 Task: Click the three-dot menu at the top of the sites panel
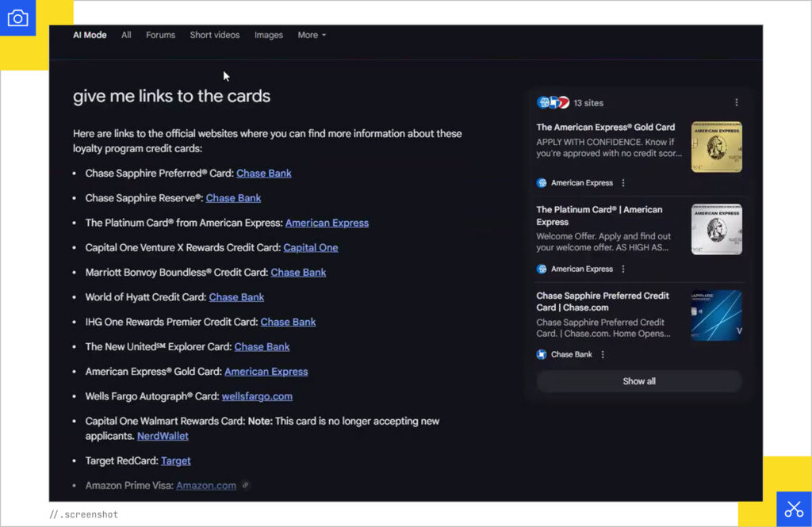736,102
